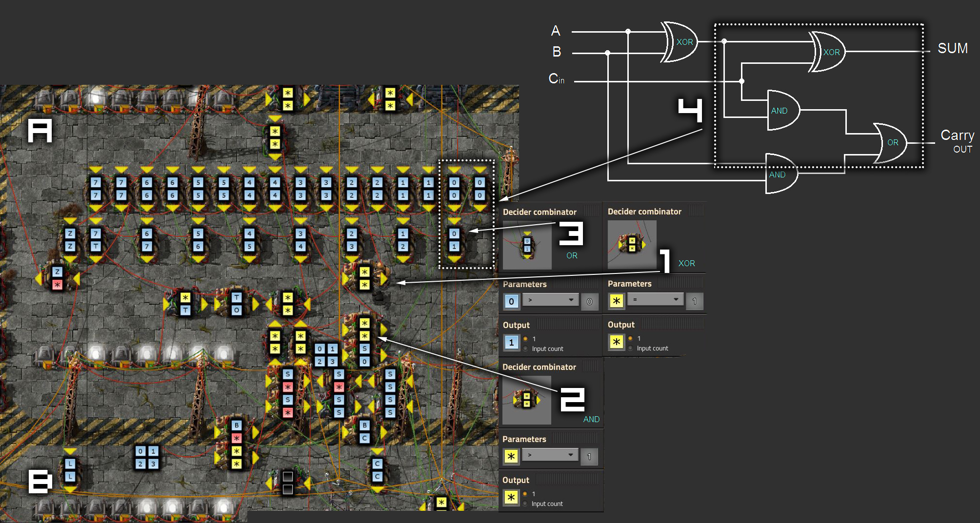Select the combinator labeled B over C
The image size is (980, 523).
(364, 431)
